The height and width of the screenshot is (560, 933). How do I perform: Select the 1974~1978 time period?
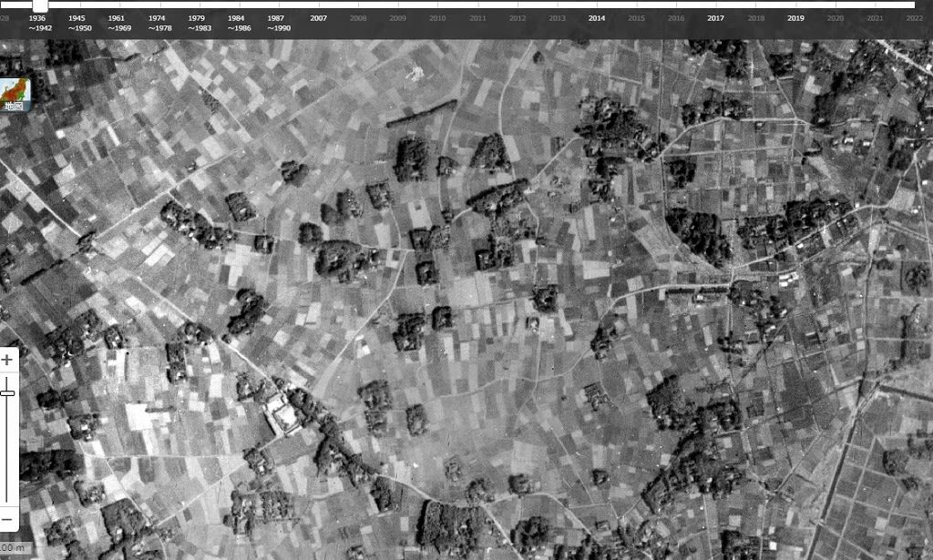tap(159, 23)
